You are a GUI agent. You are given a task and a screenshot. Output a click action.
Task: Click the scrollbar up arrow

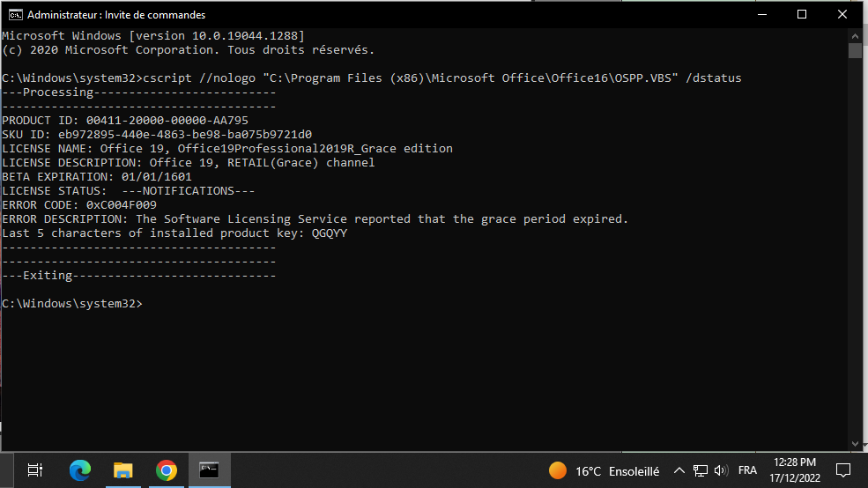856,36
